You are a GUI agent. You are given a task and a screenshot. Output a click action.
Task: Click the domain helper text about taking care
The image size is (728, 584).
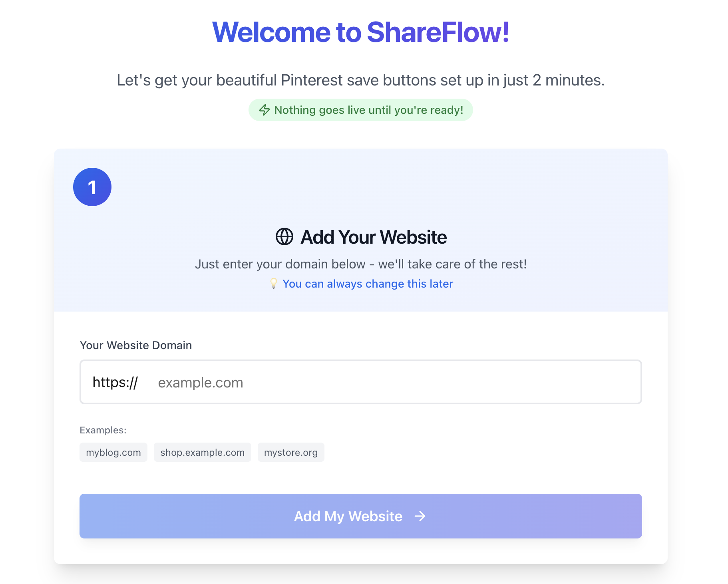point(361,264)
